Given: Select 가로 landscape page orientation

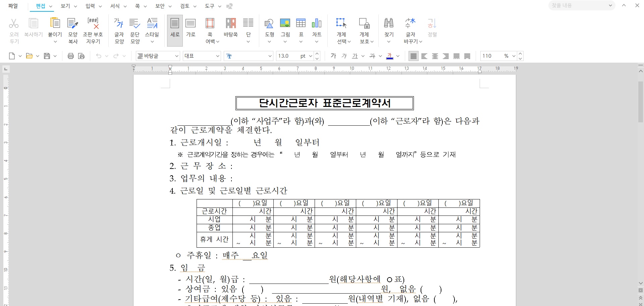Looking at the screenshot, I should tap(191, 27).
